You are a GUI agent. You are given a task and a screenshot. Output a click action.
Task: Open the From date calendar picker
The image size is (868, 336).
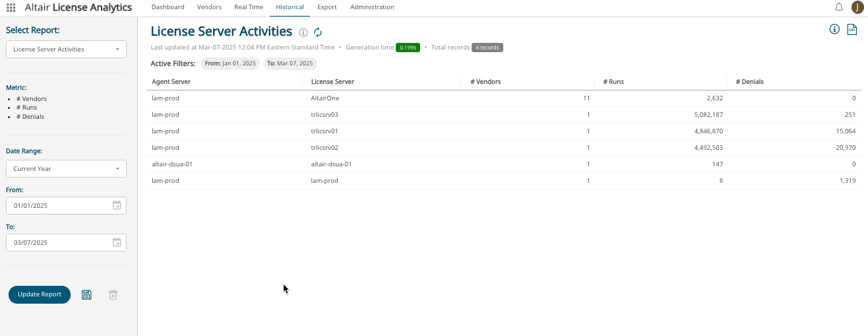pos(117,205)
